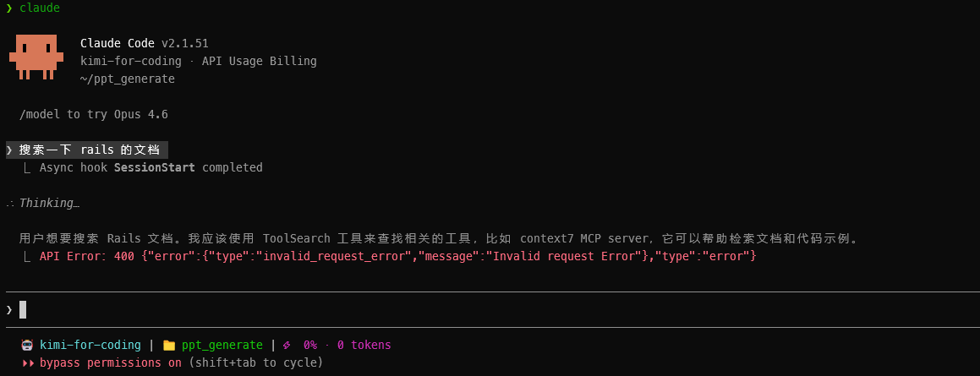The height and width of the screenshot is (376, 980).
Task: Click the double-arrow bypass permissions icon
Action: click(28, 362)
